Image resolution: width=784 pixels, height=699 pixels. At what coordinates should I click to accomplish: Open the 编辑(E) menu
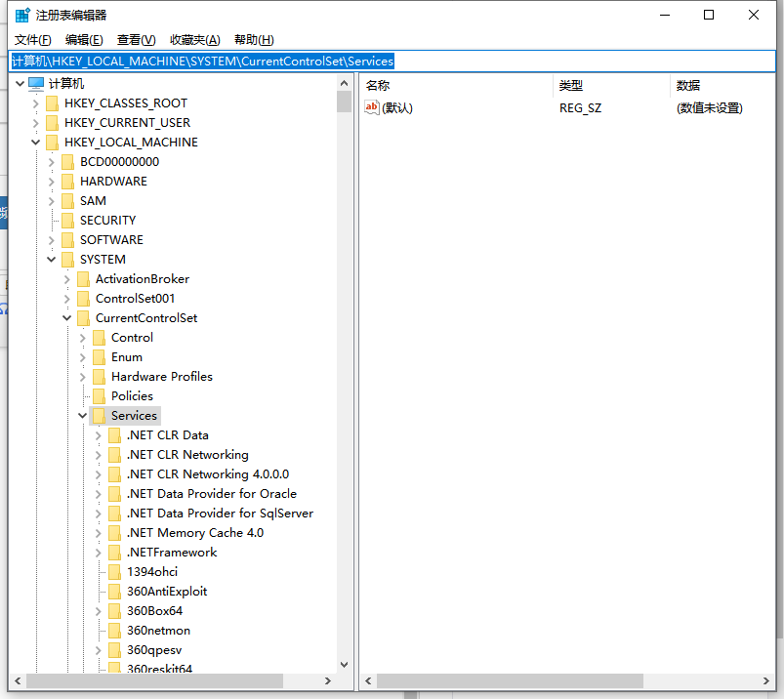pyautogui.click(x=84, y=40)
